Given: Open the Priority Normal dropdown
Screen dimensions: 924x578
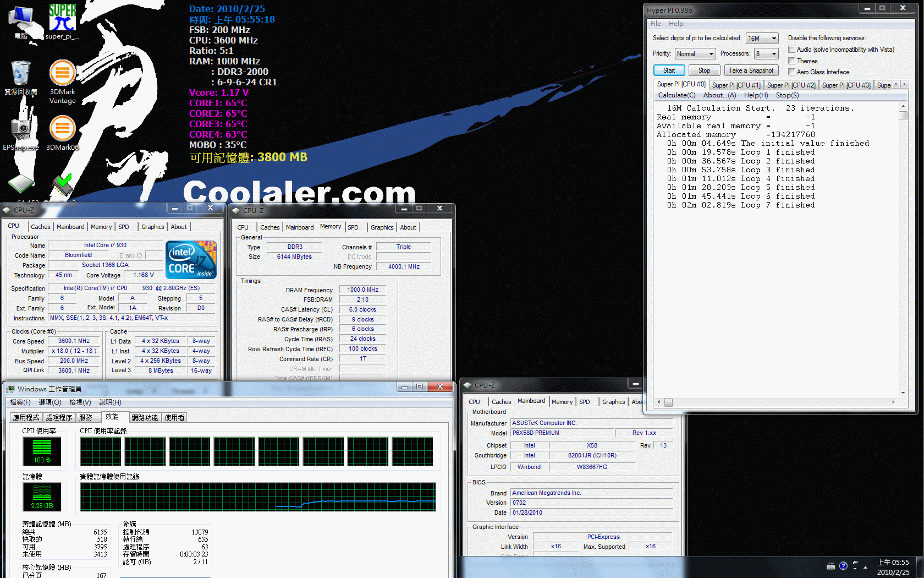Looking at the screenshot, I should coord(695,54).
